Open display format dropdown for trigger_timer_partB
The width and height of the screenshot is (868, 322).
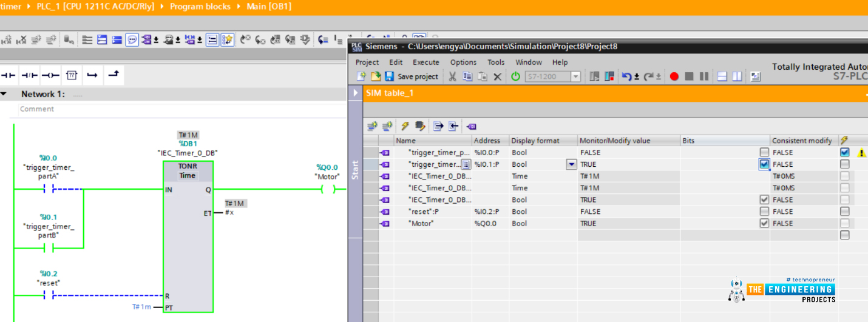point(571,164)
